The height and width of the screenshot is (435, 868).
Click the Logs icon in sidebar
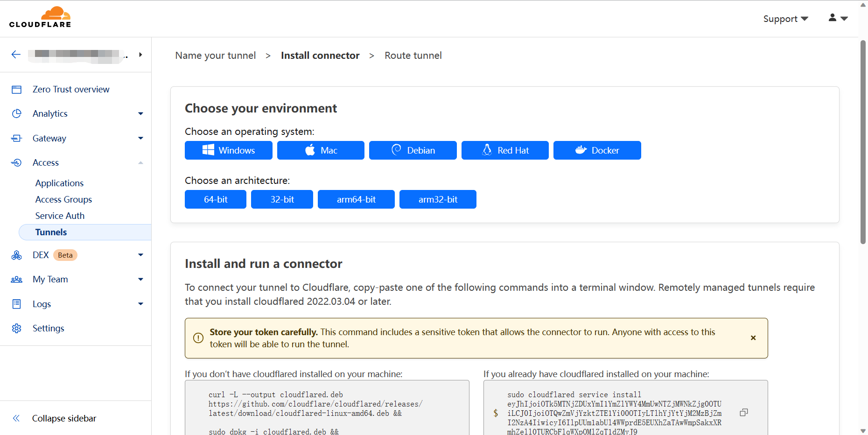[x=17, y=304]
